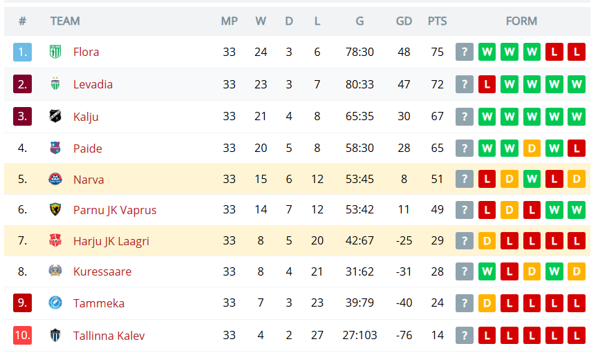Click the Parnu JK Vaprus badge
The image size is (598, 364).
coord(55,209)
